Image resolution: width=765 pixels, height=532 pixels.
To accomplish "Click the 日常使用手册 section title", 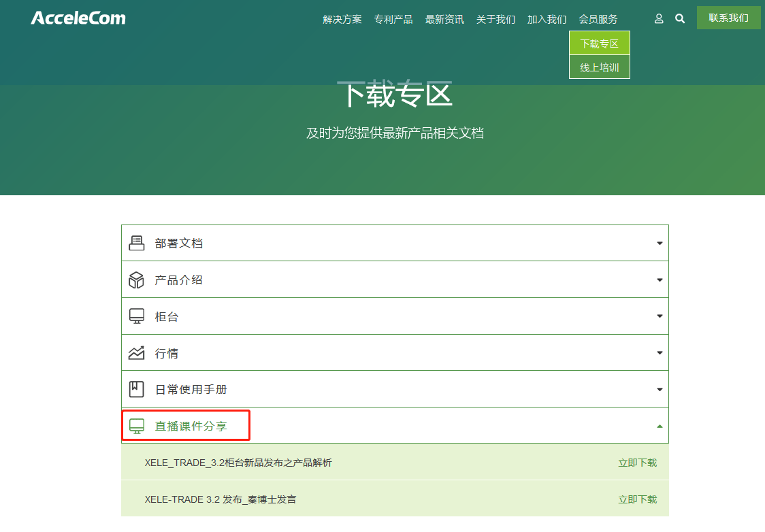I will (191, 390).
